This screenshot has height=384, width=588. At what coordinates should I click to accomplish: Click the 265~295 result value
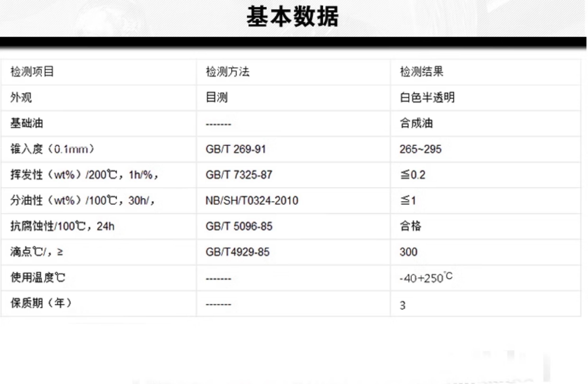coord(421,149)
